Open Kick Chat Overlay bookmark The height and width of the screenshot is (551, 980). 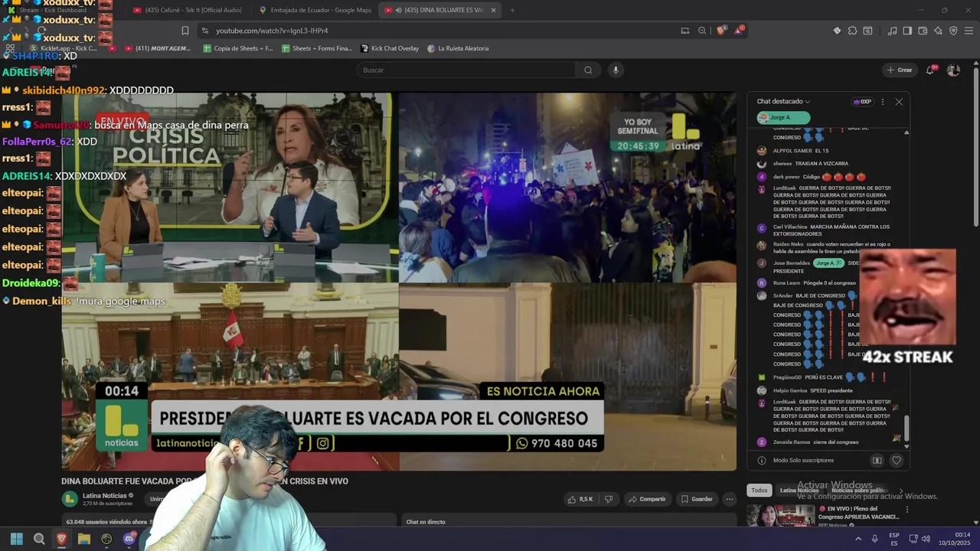pos(390,48)
